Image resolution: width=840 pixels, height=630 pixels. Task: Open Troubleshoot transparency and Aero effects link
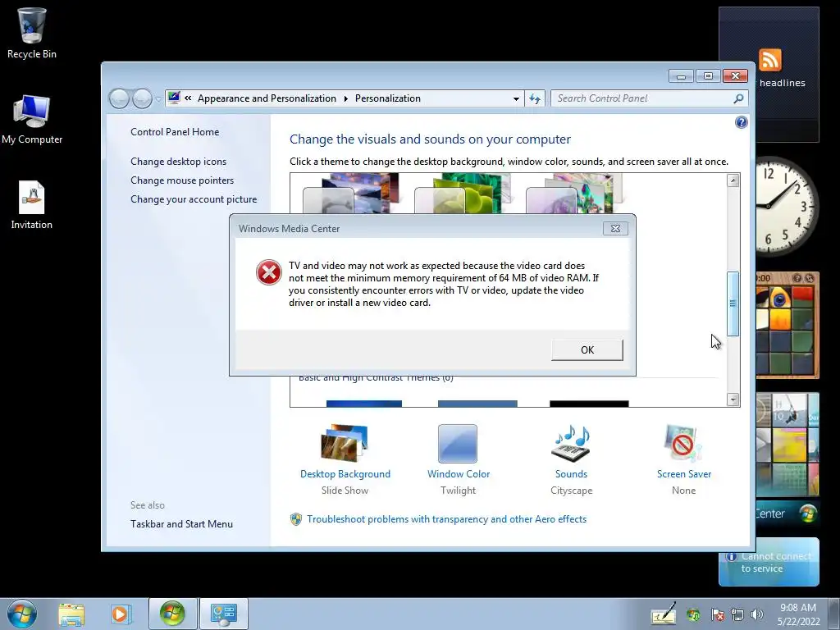pos(446,519)
